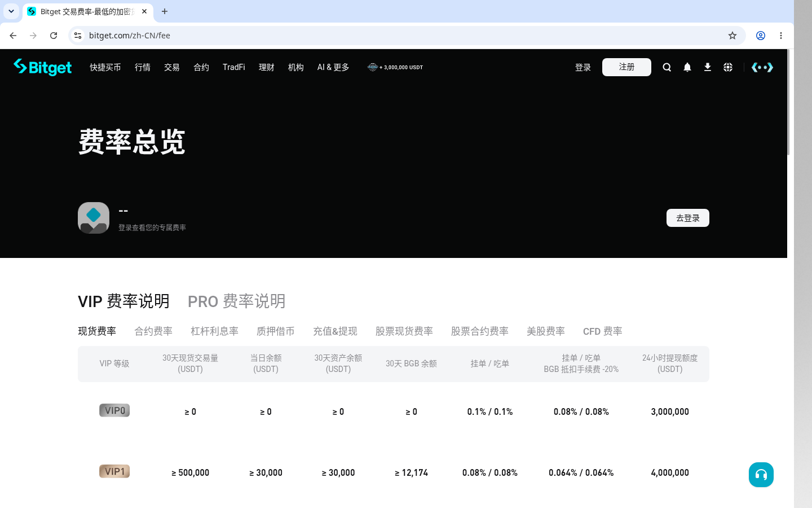Close the Bitget browser tab
This screenshot has height=508, width=812.
point(144,11)
